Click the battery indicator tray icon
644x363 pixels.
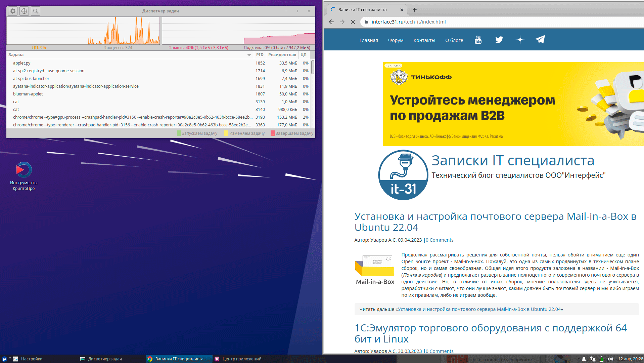(x=602, y=359)
